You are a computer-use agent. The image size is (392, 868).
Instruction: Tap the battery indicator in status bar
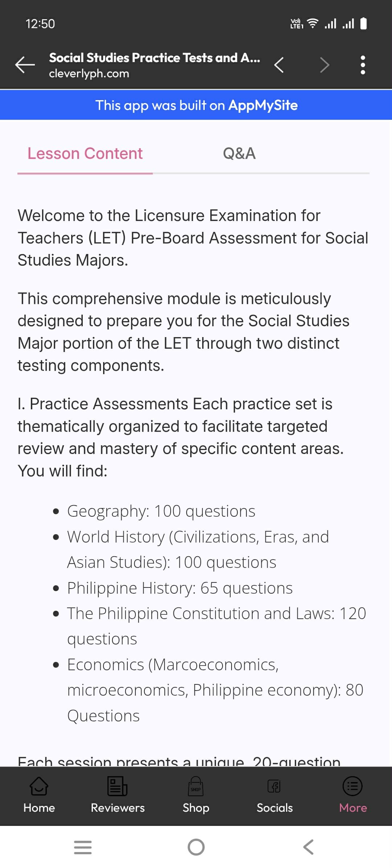tap(363, 24)
